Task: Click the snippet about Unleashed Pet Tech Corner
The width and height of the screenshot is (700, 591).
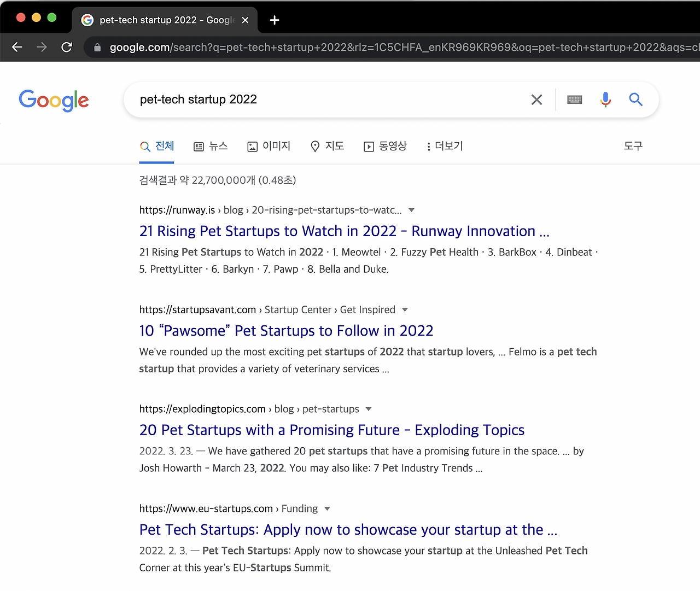Action: 364,559
